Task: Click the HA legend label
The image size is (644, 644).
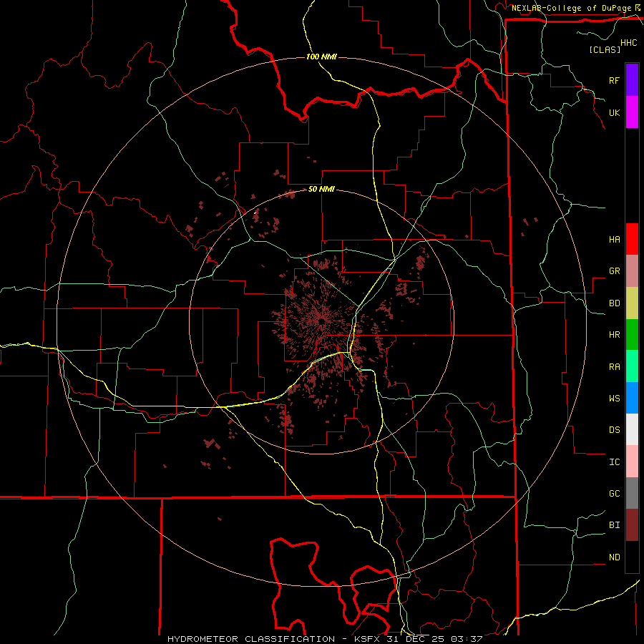Action: click(614, 239)
